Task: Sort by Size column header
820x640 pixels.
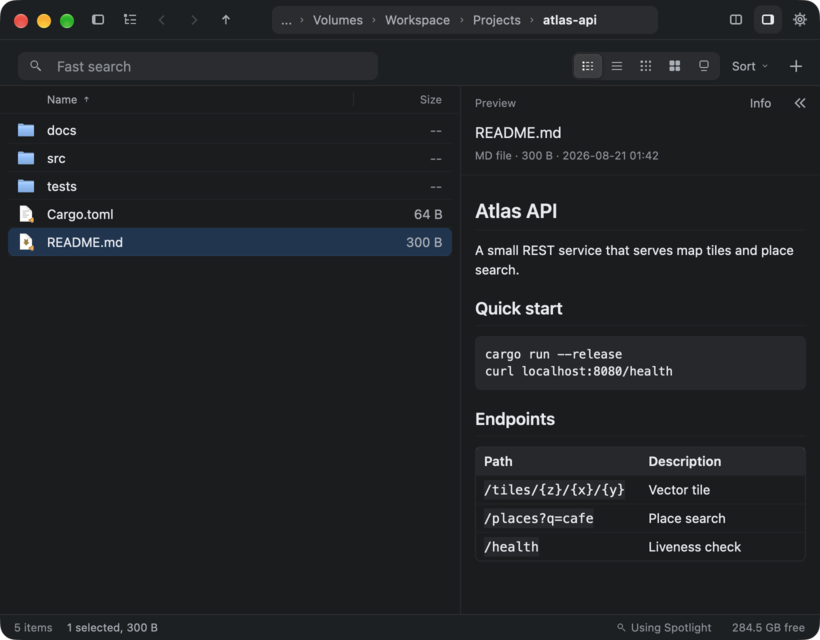Action: pyautogui.click(x=430, y=99)
